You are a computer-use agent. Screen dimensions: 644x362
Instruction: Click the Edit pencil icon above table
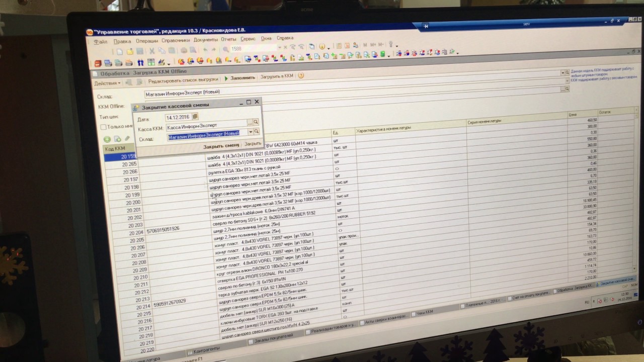click(x=127, y=138)
